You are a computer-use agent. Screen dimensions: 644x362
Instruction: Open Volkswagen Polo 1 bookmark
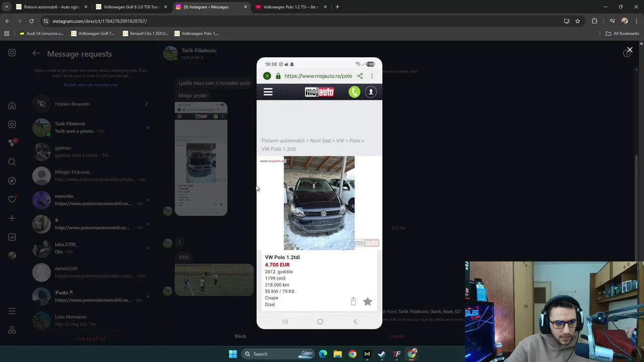coord(196,33)
